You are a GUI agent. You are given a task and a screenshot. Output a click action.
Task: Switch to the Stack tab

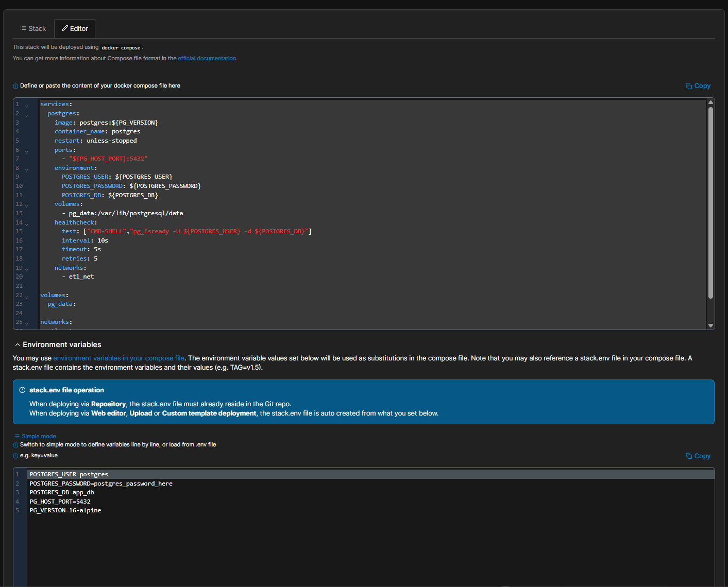click(x=33, y=29)
